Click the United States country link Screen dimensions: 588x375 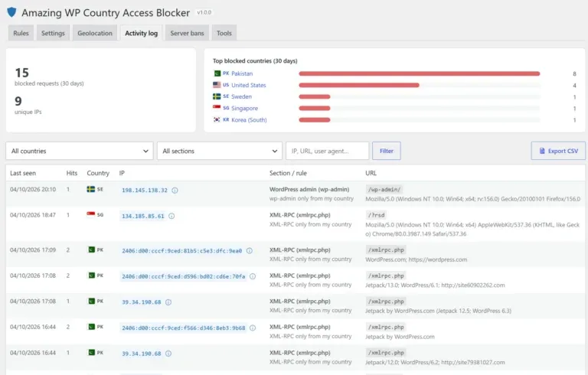coord(249,85)
